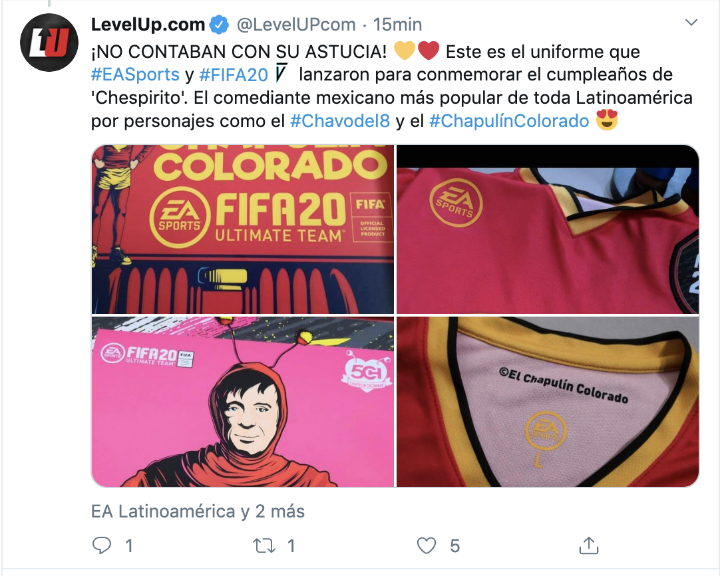Open the tweet options chevron menu
Screen dimensions: 728x576
point(691,22)
